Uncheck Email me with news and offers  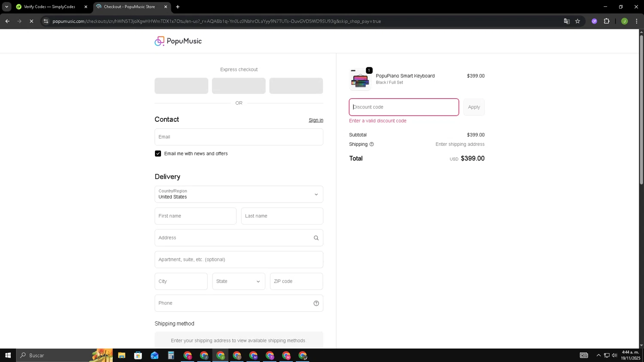click(x=158, y=154)
